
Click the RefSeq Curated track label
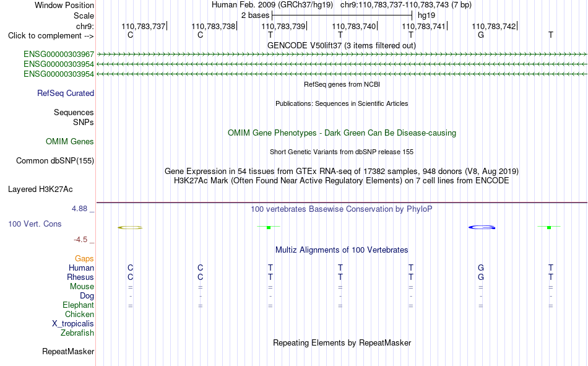click(66, 93)
